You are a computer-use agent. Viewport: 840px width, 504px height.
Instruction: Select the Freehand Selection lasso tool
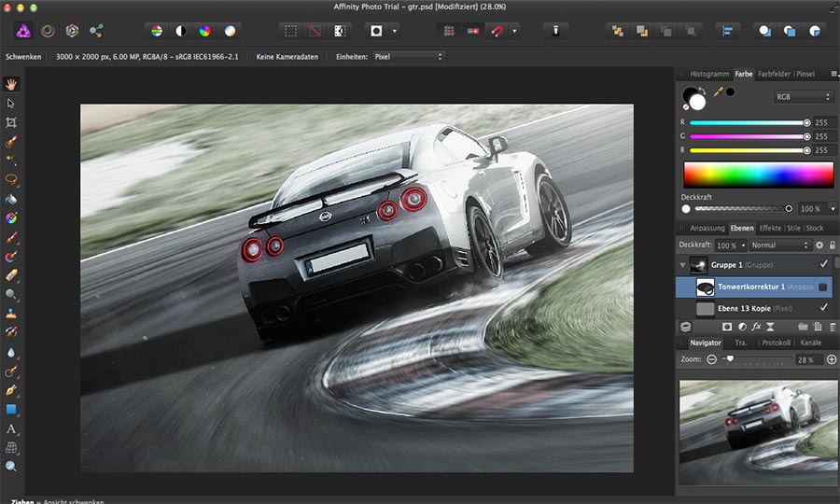point(10,179)
